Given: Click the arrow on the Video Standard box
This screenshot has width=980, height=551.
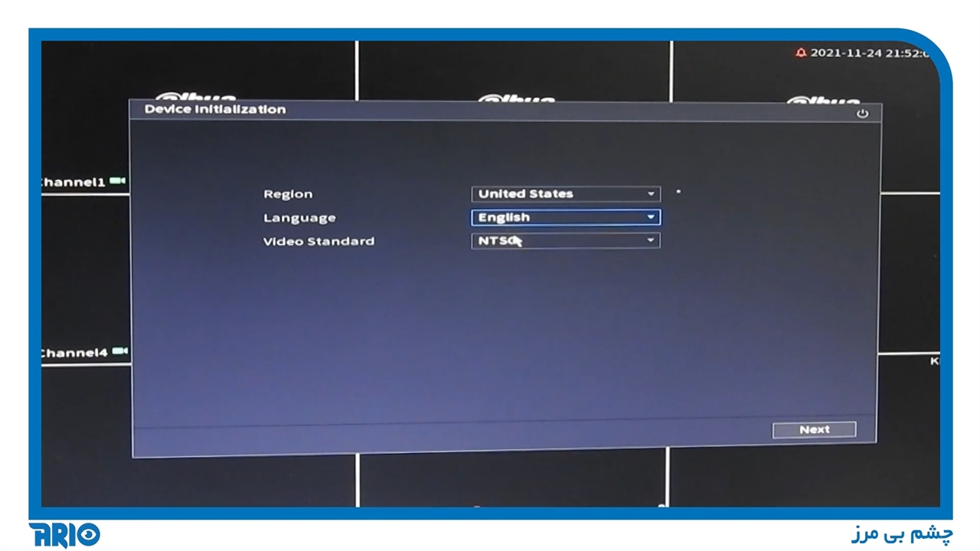Looking at the screenshot, I should pyautogui.click(x=651, y=240).
